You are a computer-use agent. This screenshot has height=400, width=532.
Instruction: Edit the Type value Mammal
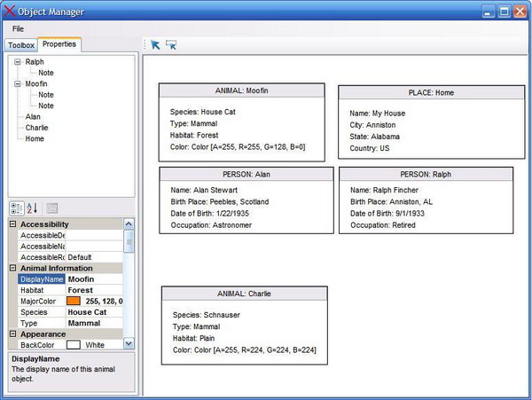pyautogui.click(x=94, y=323)
